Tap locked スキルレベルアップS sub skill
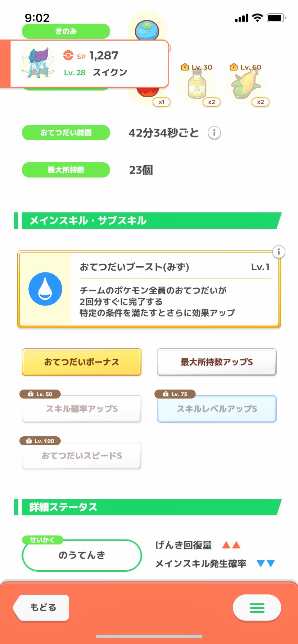 (x=217, y=409)
